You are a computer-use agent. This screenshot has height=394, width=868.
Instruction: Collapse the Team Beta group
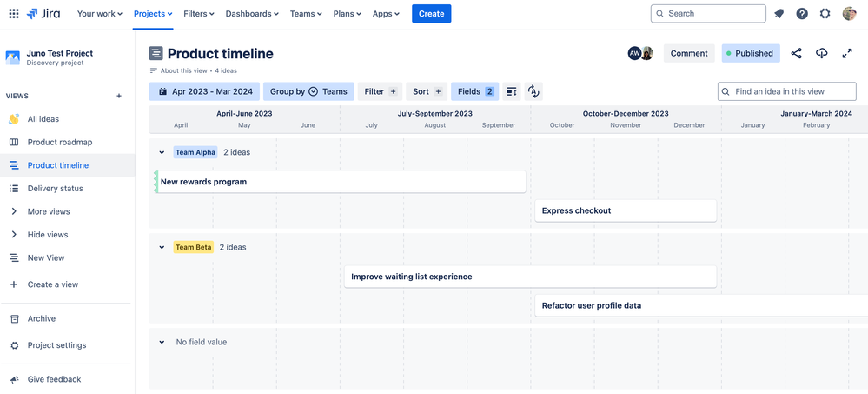162,247
